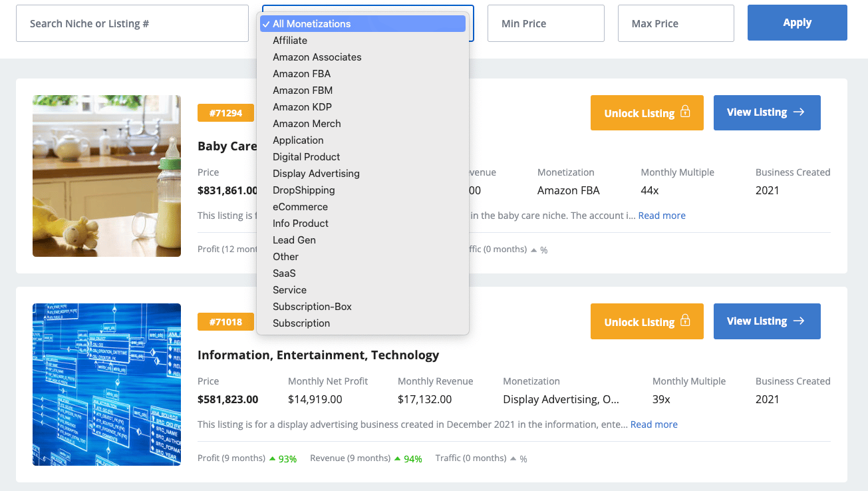This screenshot has width=868, height=491.
Task: Open Read more link for Baby Care listing
Action: click(x=662, y=216)
